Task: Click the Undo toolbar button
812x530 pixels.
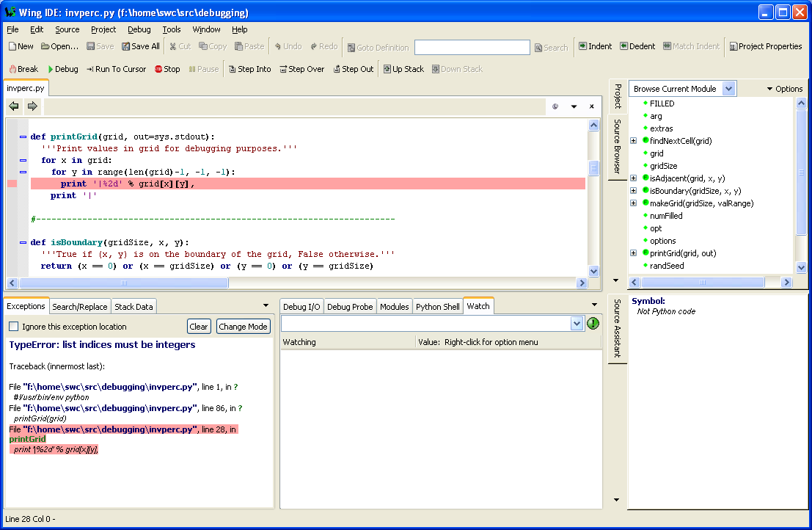Action: point(288,46)
